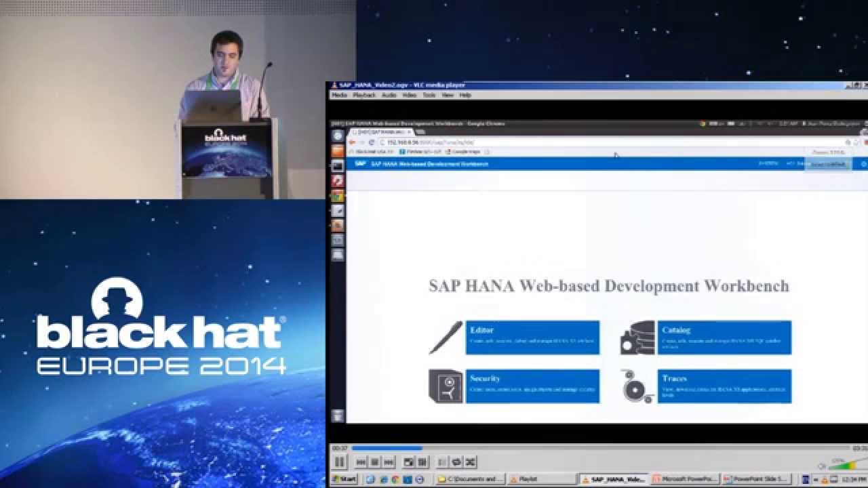The height and width of the screenshot is (488, 868).
Task: Open the orange Files launcher icon
Action: point(338,151)
